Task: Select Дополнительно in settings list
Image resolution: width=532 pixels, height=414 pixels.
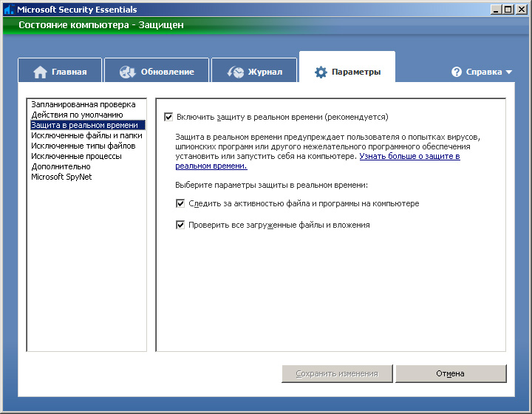Action: click(61, 166)
